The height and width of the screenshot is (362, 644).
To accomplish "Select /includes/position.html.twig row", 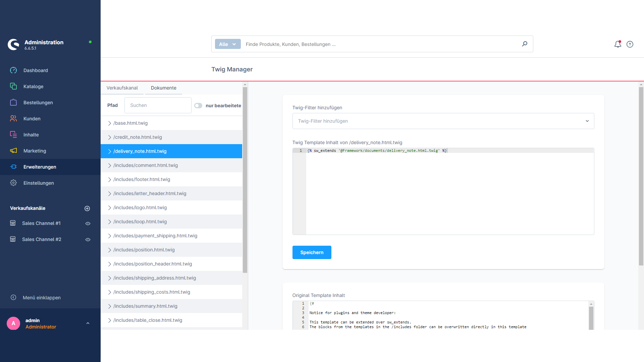I will [x=171, y=250].
